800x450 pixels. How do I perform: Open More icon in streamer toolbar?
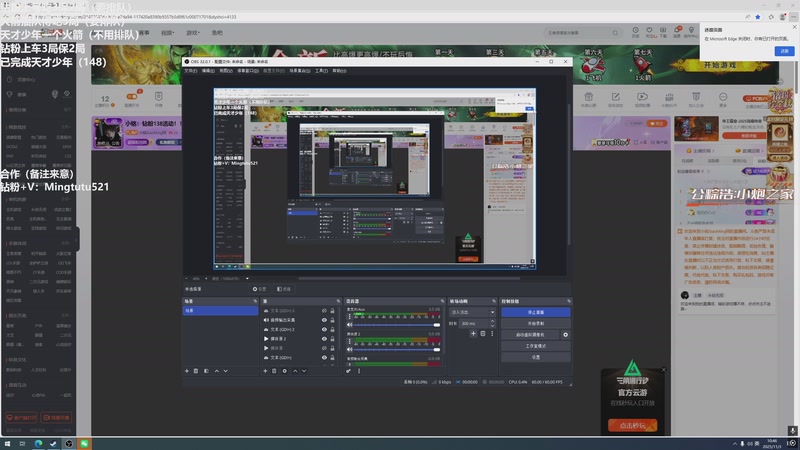[x=723, y=98]
